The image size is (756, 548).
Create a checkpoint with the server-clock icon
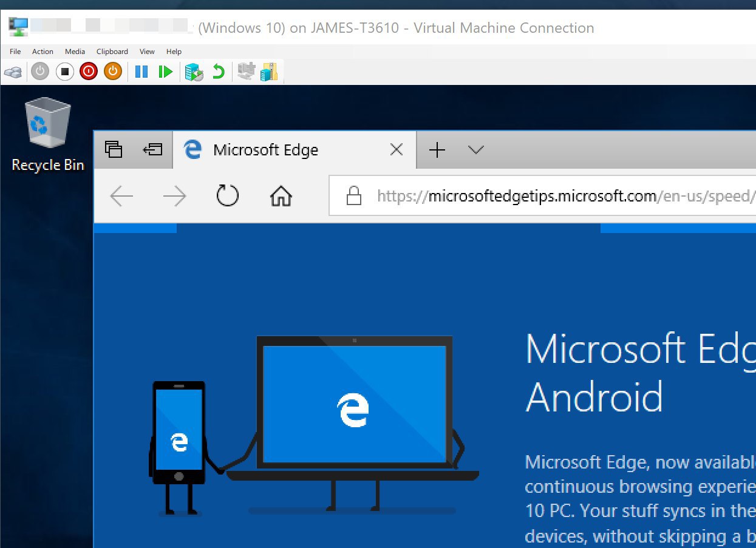coord(194,72)
